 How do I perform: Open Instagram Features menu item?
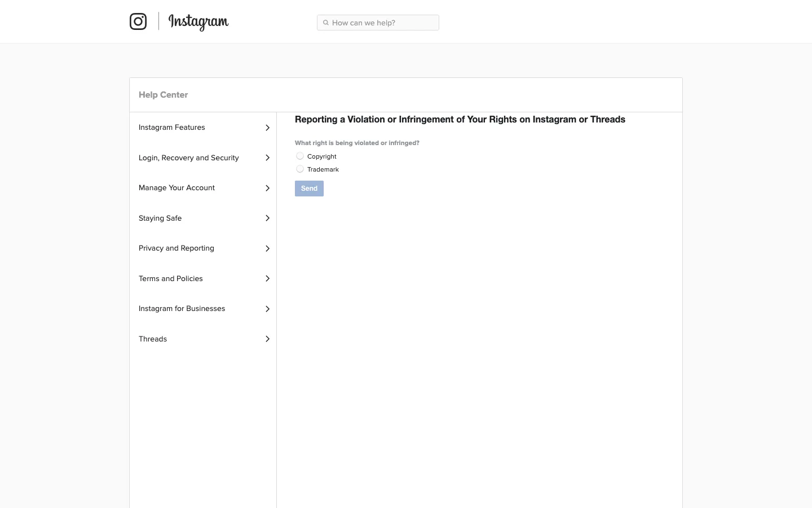tap(203, 128)
